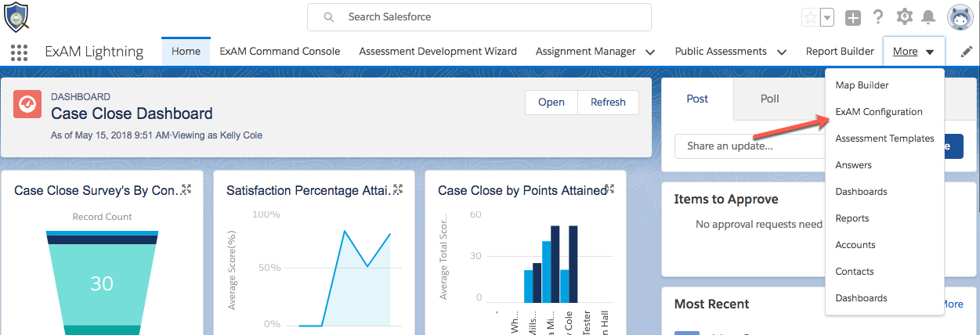Open the help question mark icon

click(878, 17)
